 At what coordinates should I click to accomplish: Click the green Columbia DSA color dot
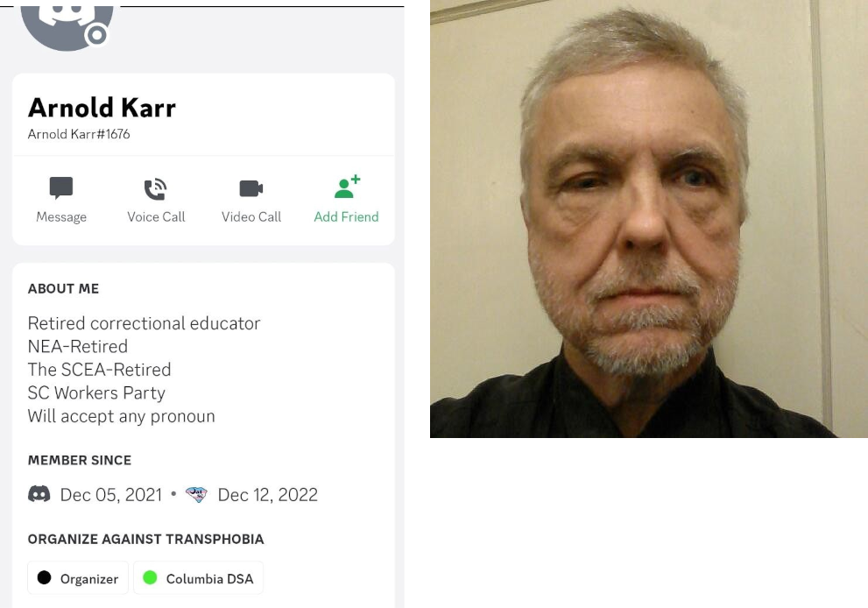pos(150,577)
